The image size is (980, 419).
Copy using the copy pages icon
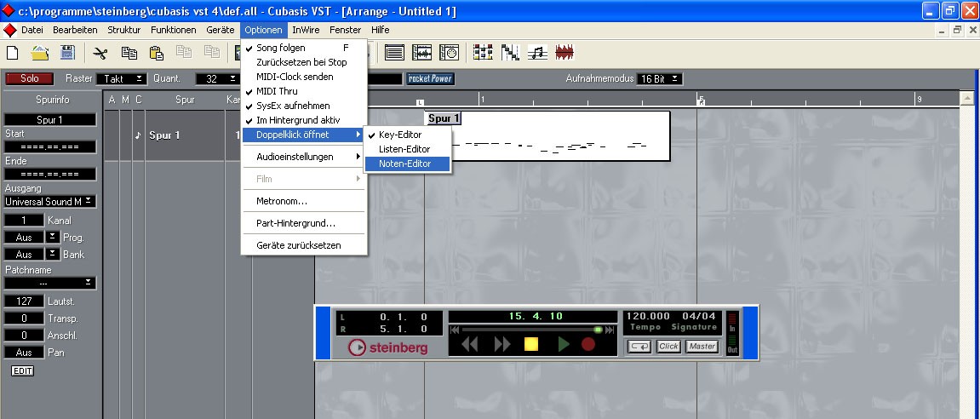tap(129, 53)
